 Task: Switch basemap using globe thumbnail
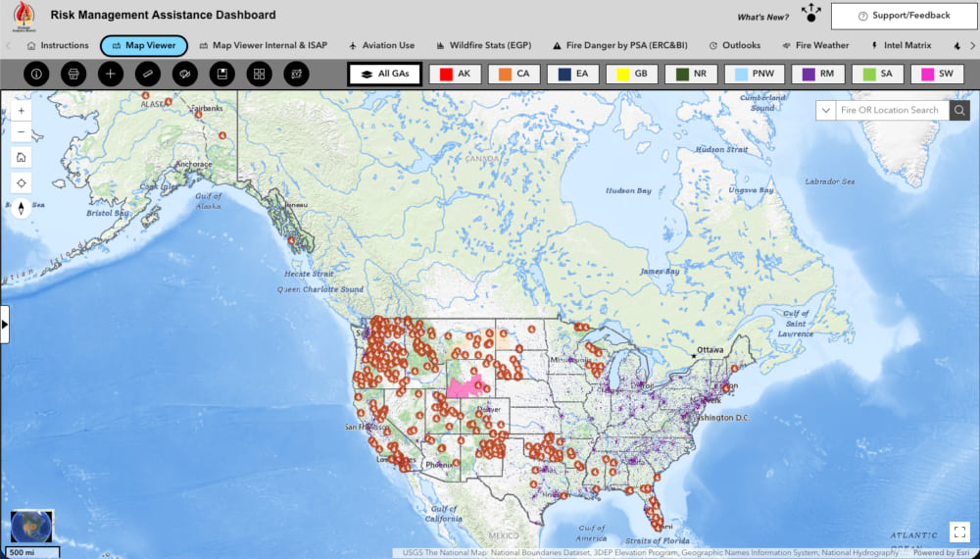coord(32,527)
